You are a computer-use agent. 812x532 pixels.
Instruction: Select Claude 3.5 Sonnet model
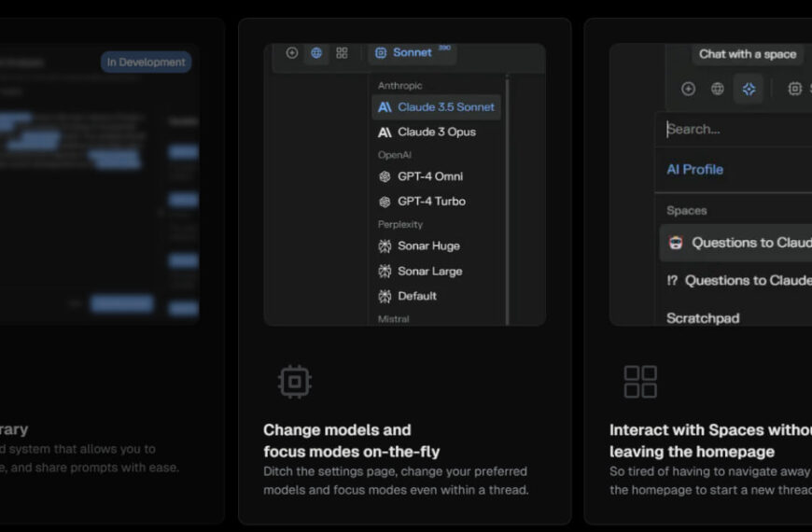(437, 107)
